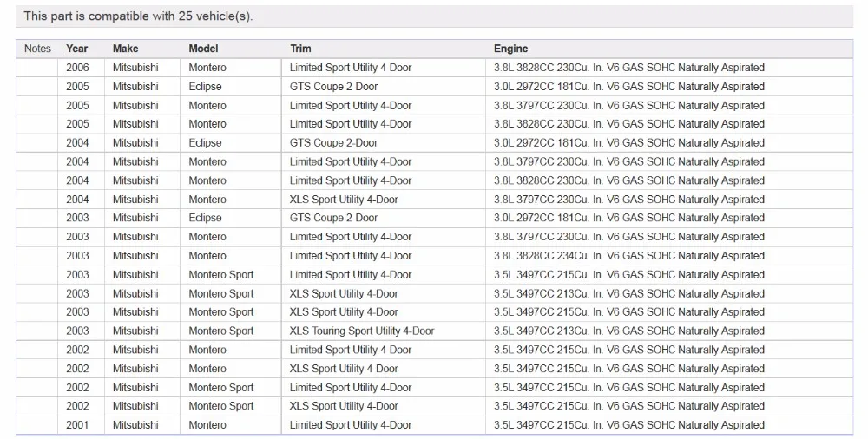868x439 pixels.
Task: Click Montero Sport in the XLS Touring row
Action: [220, 331]
